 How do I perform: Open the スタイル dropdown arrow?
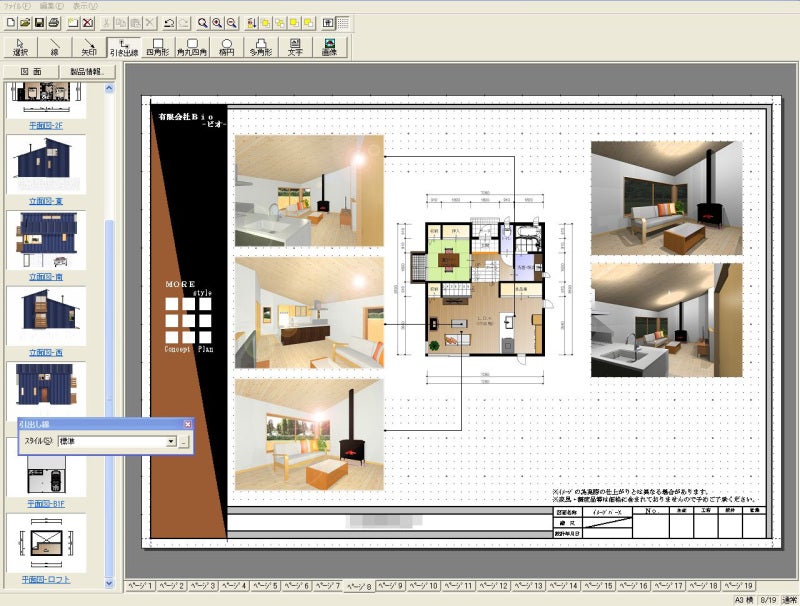[171, 441]
